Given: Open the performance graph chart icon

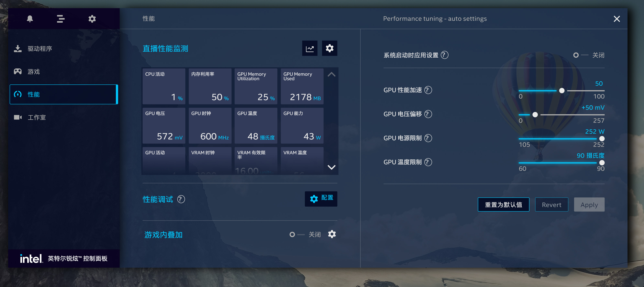Looking at the screenshot, I should tap(310, 48).
